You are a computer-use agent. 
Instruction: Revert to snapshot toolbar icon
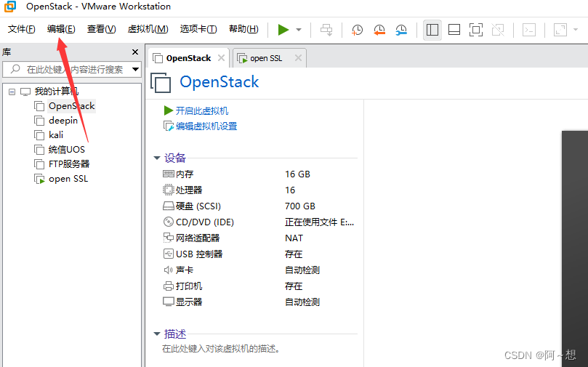[x=379, y=30]
